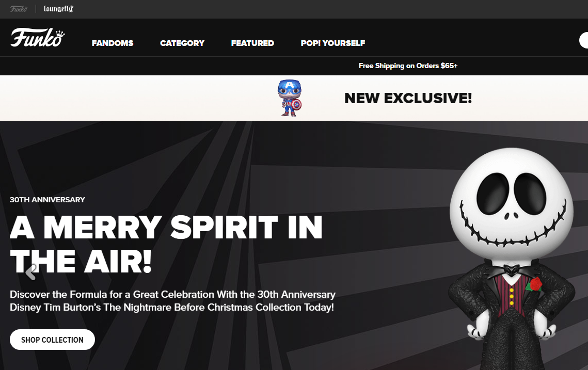Viewport: 588px width, 370px height.
Task: Go to previous slide with left arrow
Action: click(x=31, y=272)
